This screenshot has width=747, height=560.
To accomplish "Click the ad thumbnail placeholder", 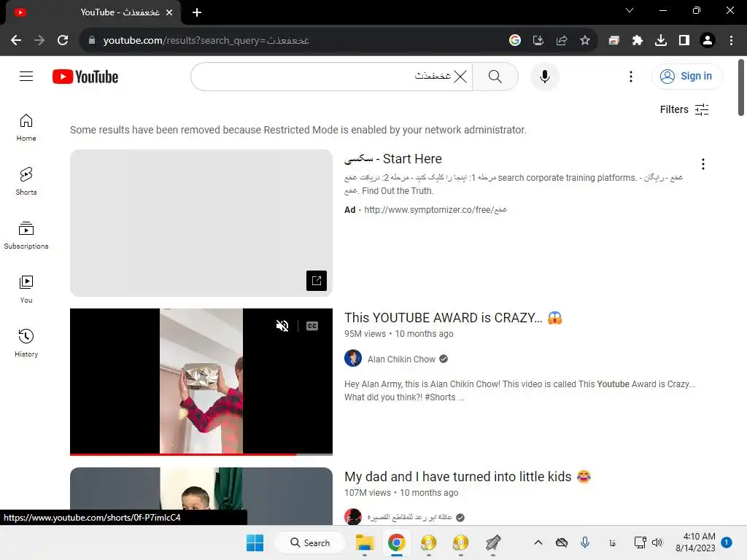I will (201, 223).
